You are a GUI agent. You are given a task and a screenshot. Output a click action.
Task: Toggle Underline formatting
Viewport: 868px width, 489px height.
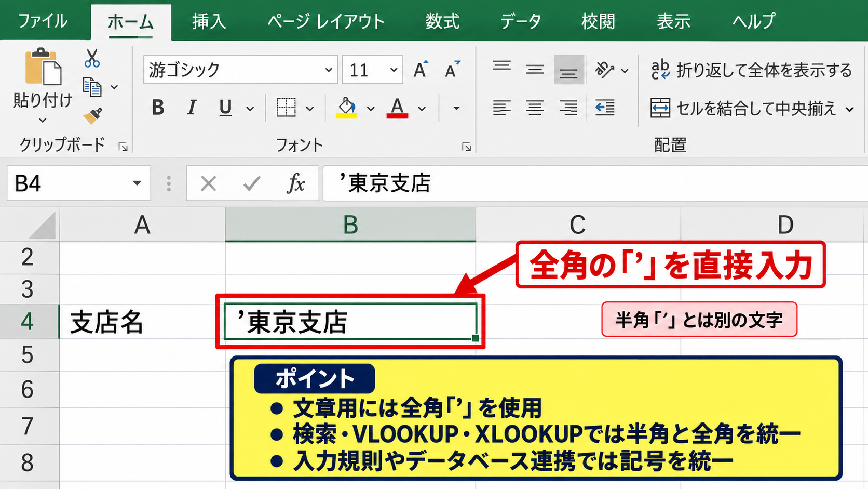pyautogui.click(x=225, y=108)
